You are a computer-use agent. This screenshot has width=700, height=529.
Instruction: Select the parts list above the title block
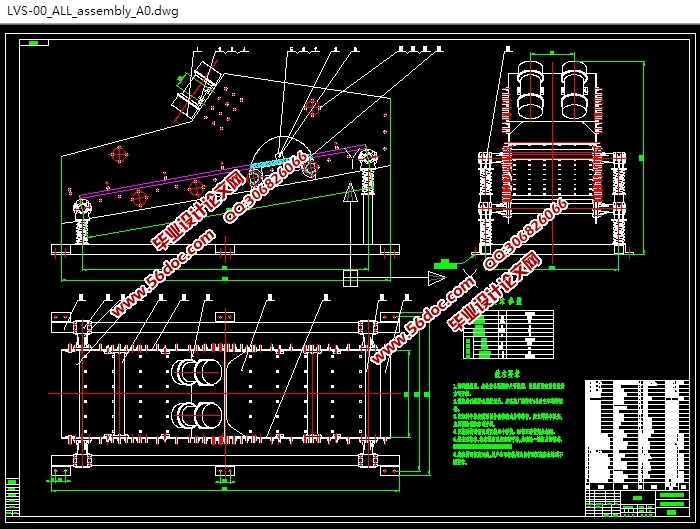[x=637, y=434]
